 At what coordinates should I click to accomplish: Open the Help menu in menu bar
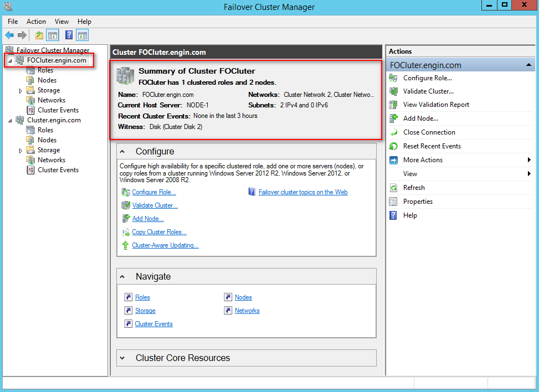point(84,22)
